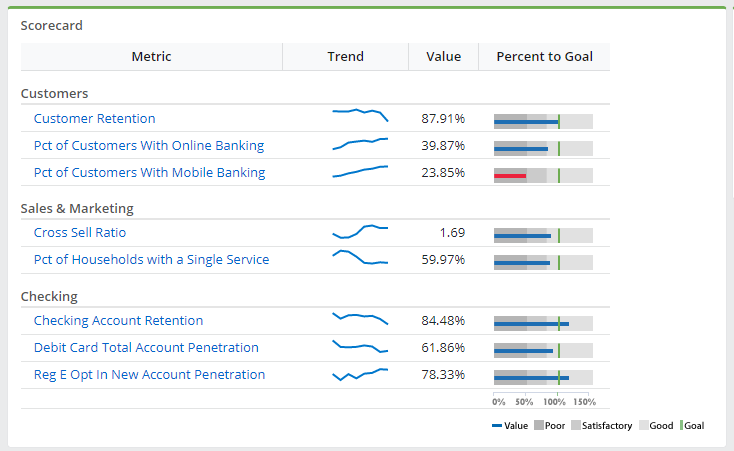Screen dimensions: 734x451
Task: Click the red Mobile Banking percent-to-goal bar
Action: 510,176
